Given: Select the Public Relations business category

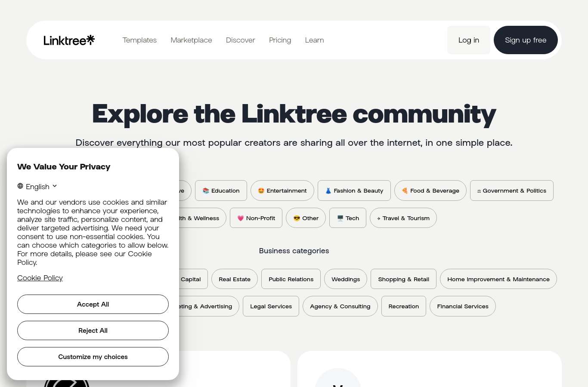Looking at the screenshot, I should [291, 279].
